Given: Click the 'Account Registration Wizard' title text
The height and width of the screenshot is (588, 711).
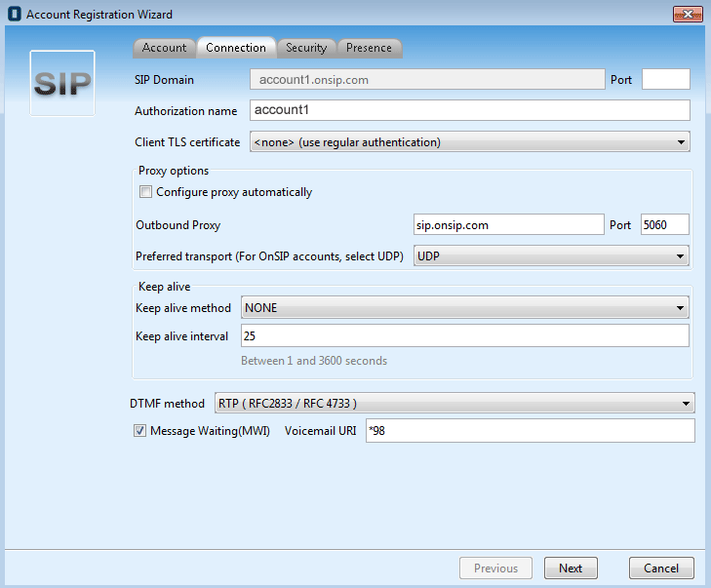Looking at the screenshot, I should (99, 15).
